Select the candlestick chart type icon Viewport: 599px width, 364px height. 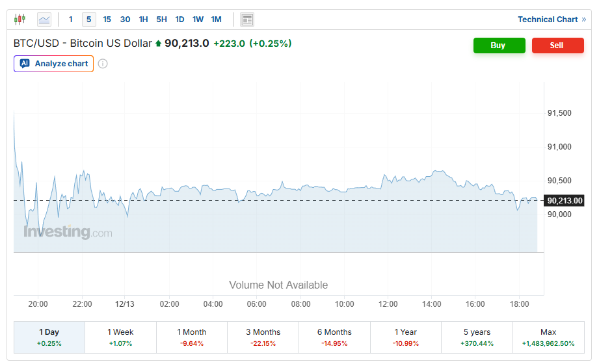click(20, 19)
